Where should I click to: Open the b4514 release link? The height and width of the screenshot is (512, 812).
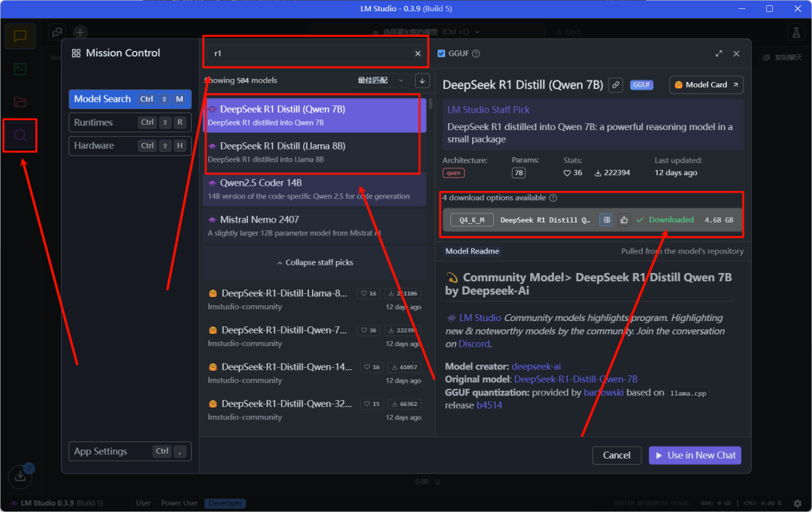coord(489,405)
